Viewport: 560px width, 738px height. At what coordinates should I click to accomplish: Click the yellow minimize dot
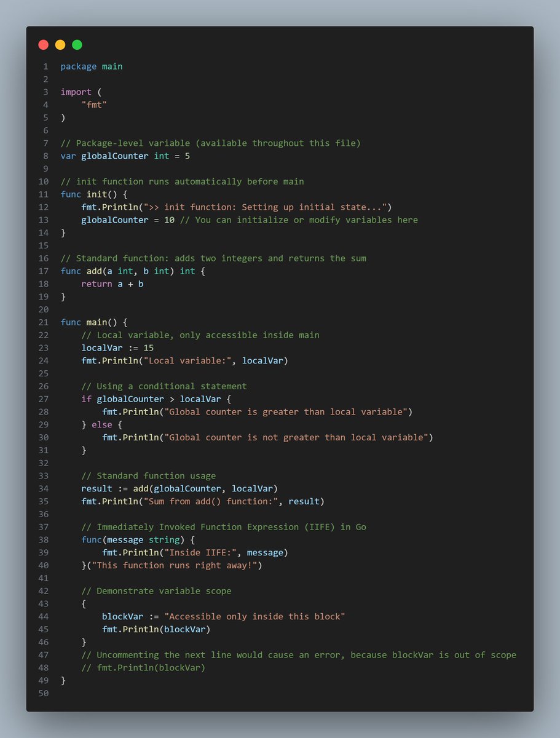pos(60,44)
